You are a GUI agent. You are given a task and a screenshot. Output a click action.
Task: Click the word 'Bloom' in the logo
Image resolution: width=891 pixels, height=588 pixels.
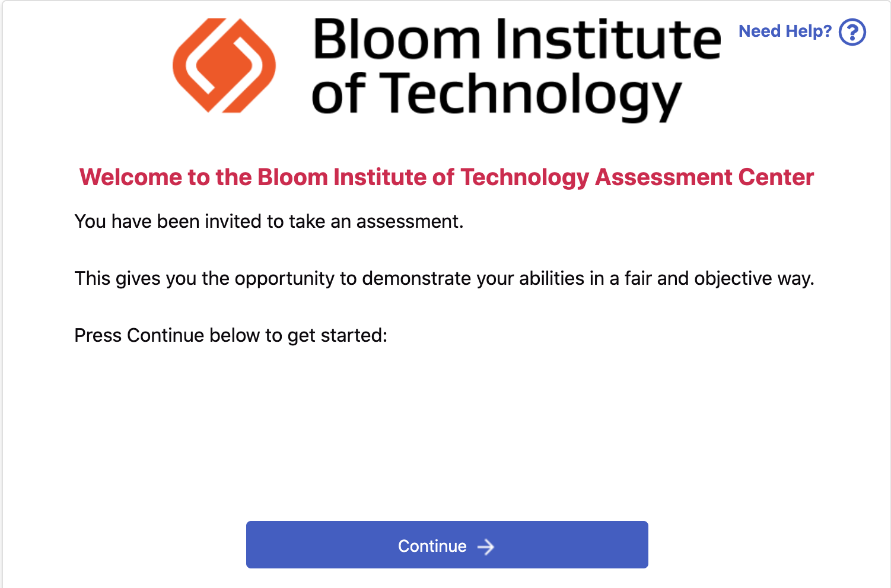tap(396, 39)
